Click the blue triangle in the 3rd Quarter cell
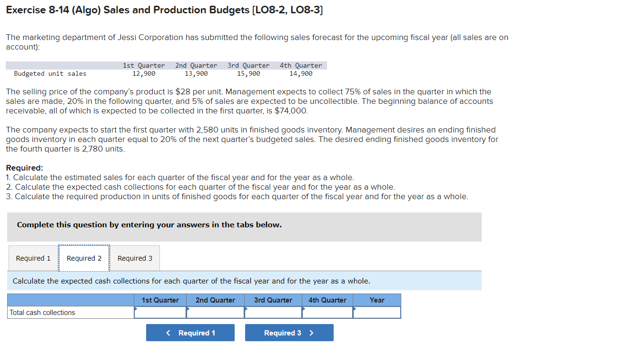The height and width of the screenshot is (355, 644). 246,309
